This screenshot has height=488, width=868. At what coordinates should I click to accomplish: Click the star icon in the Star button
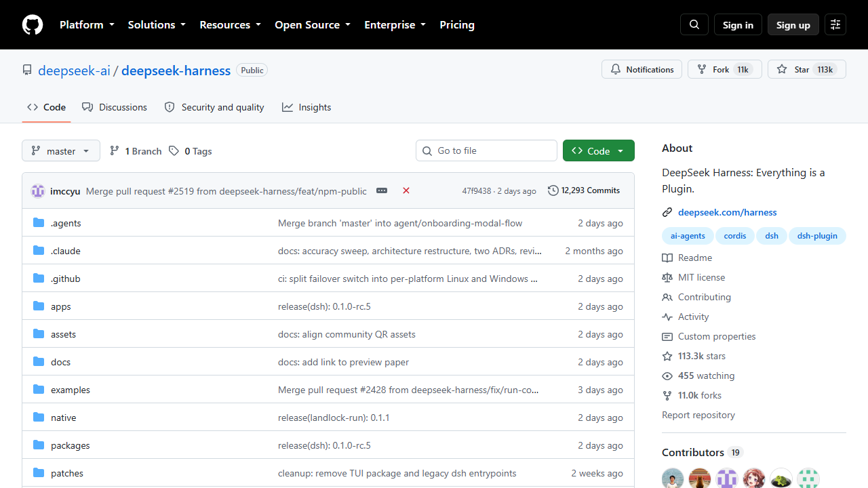click(782, 69)
